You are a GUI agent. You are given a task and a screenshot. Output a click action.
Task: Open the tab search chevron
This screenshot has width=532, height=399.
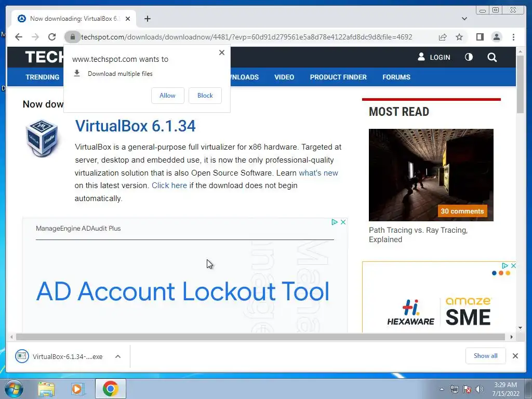(464, 19)
